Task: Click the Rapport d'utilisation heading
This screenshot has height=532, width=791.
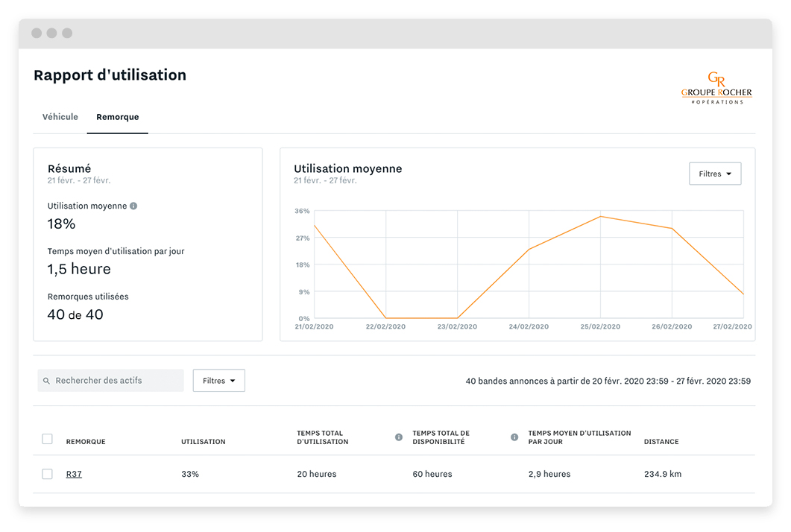Action: (x=109, y=75)
